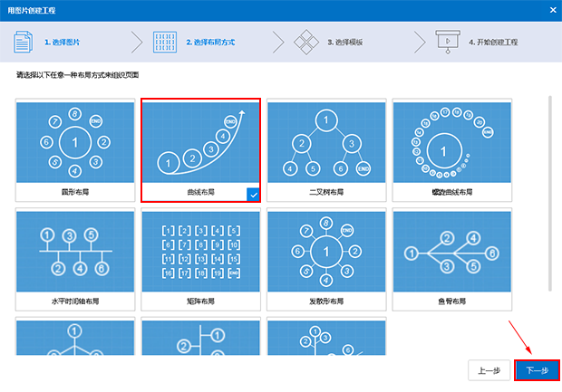Click the 矩阵布局 label text
Viewport: 562px width, 392px height.
tap(200, 301)
